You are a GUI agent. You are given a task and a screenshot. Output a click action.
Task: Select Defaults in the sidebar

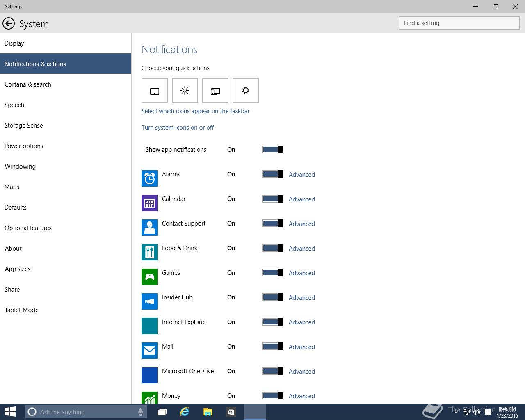pos(66,207)
